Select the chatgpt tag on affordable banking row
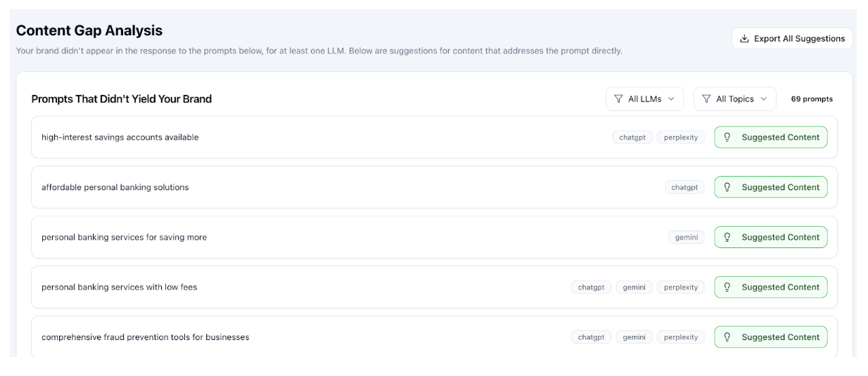This screenshot has width=868, height=376. (x=684, y=187)
